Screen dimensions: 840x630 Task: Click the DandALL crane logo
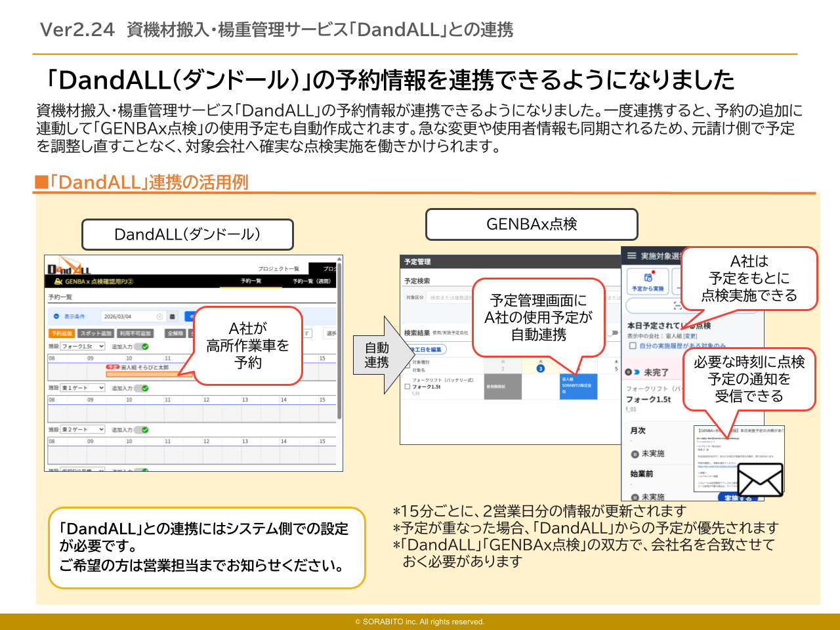pos(68,268)
